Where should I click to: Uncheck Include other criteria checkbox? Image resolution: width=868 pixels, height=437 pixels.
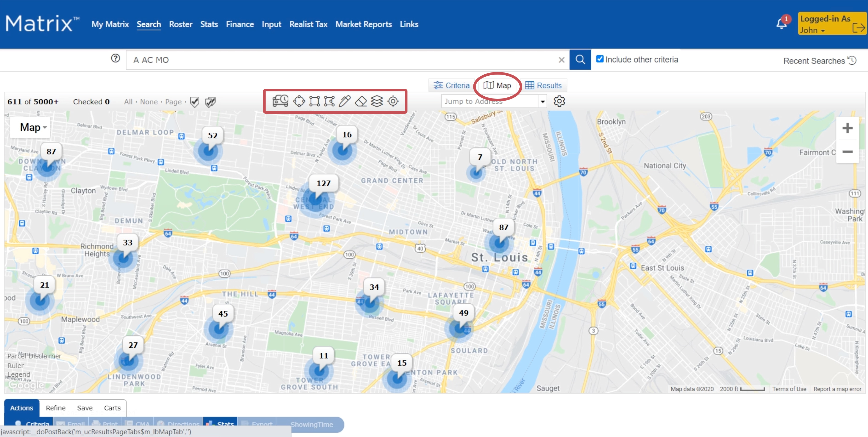tap(600, 59)
